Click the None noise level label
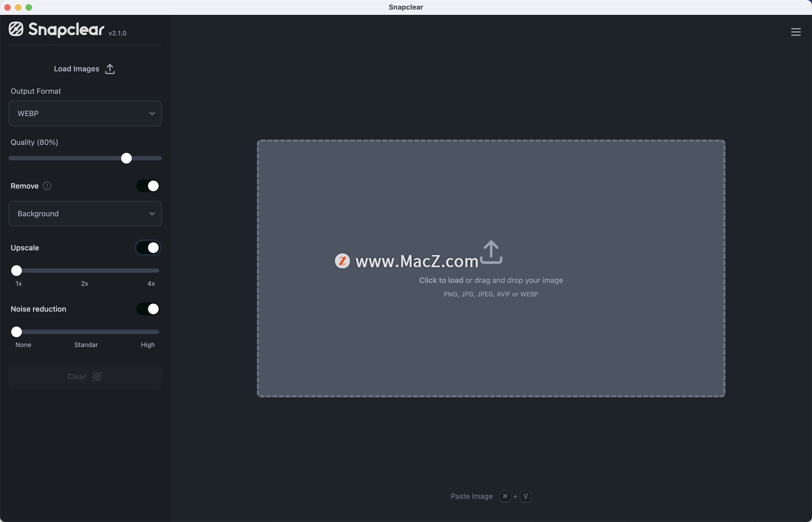Image resolution: width=812 pixels, height=522 pixels. [x=23, y=345]
